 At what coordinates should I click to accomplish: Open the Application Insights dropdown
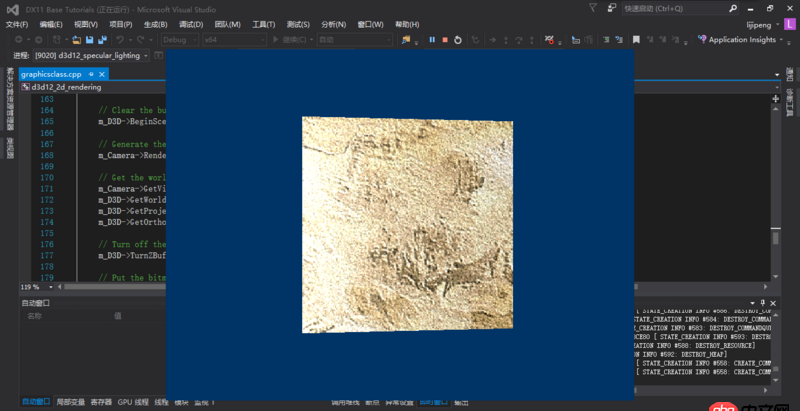[x=740, y=40]
